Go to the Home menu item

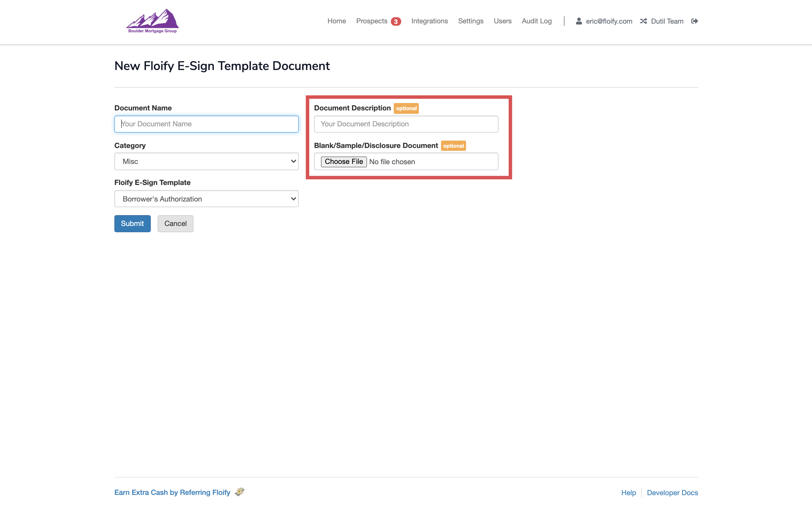click(337, 21)
